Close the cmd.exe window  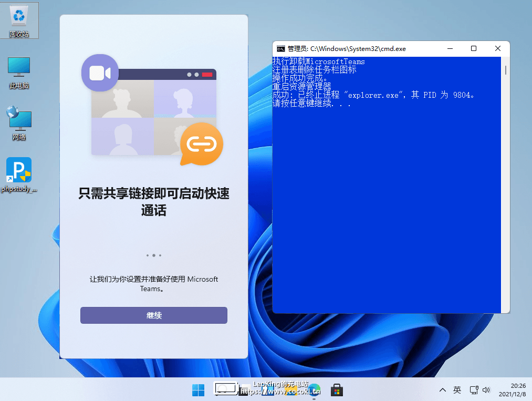[498, 48]
